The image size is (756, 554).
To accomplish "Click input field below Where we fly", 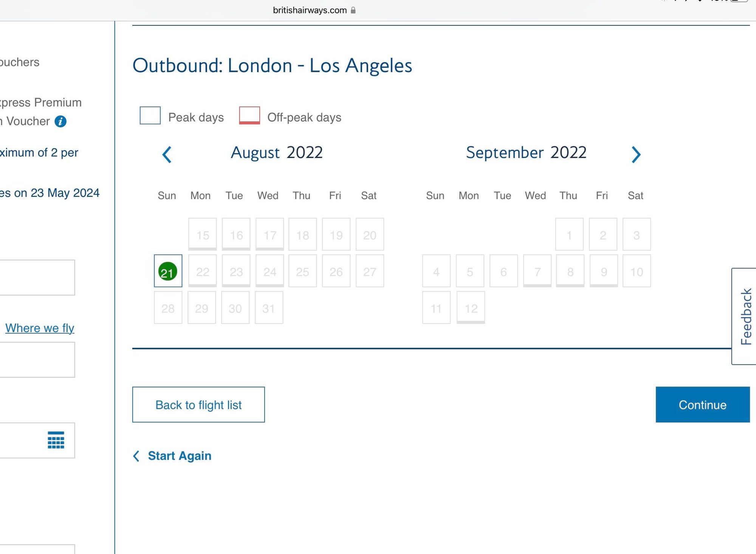I will click(x=37, y=359).
